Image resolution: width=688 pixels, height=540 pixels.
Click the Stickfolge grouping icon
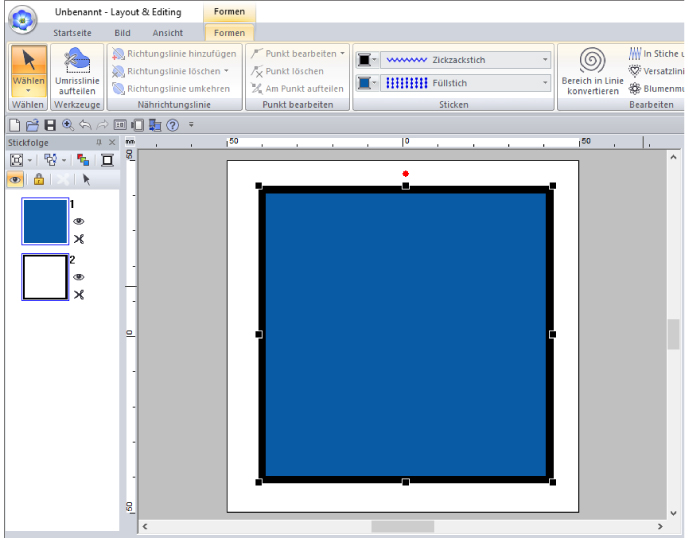50,160
